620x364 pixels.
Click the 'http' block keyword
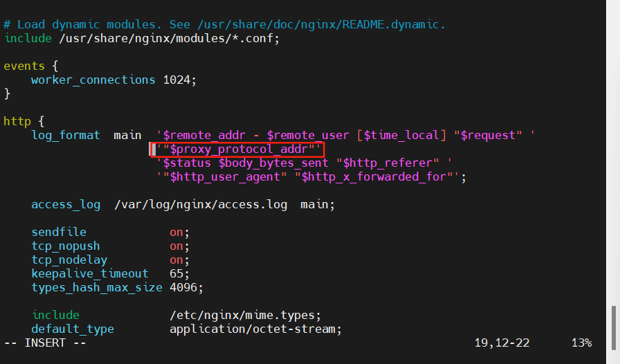coord(17,122)
